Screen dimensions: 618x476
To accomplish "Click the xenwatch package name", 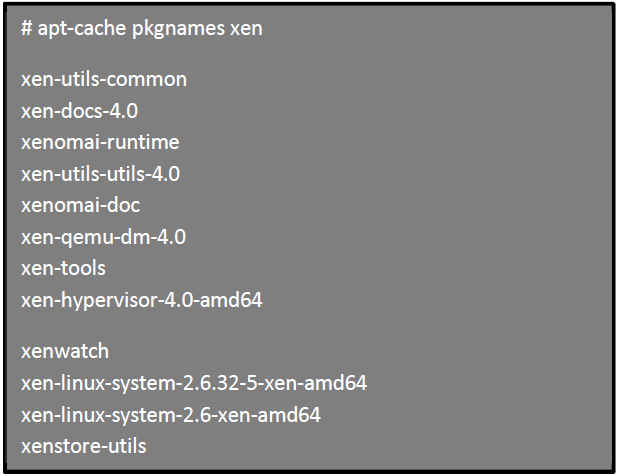I will [65, 351].
